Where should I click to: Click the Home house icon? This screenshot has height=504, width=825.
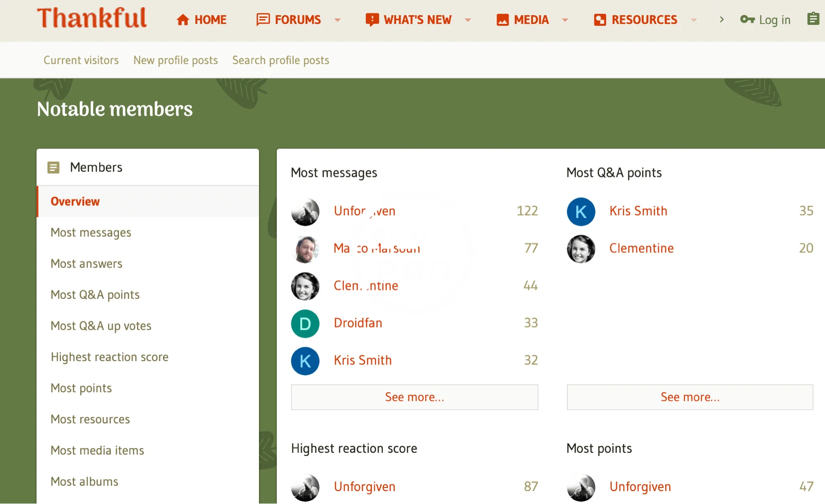pos(183,20)
